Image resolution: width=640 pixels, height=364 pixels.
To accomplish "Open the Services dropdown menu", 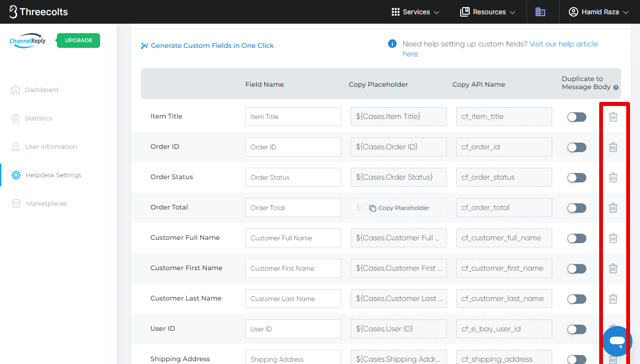I will 416,12.
